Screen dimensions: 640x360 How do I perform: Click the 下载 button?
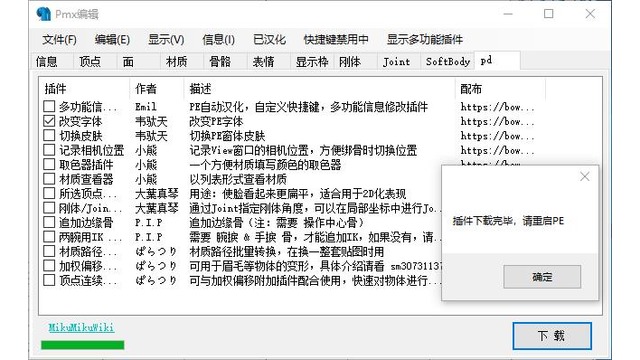[552, 336]
